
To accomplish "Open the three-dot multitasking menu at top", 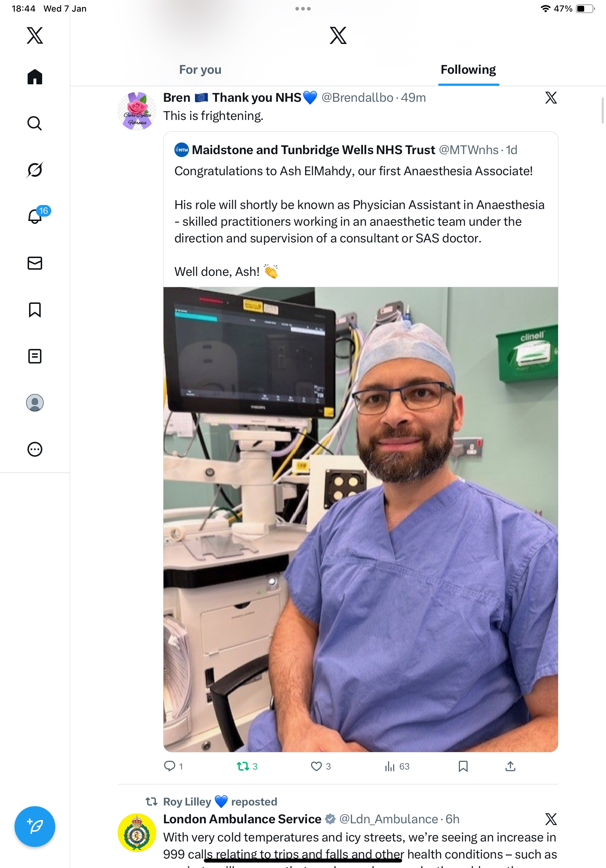I will tap(303, 9).
